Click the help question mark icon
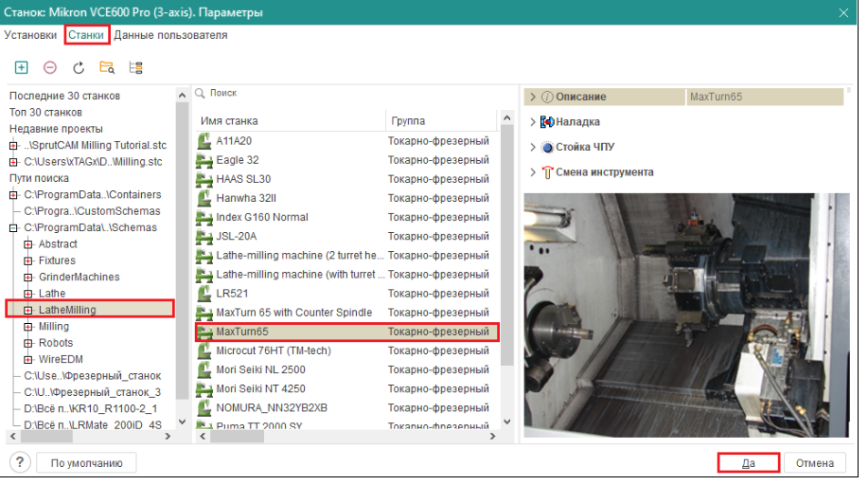 (20, 462)
